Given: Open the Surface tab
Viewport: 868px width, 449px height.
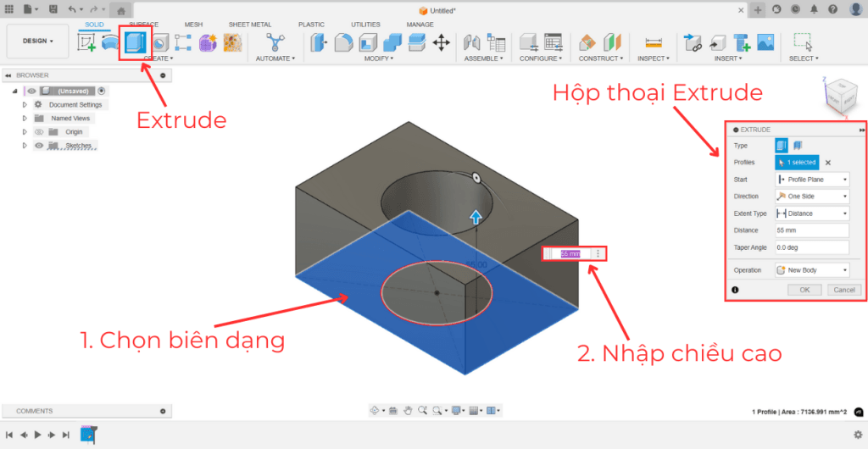Looking at the screenshot, I should tap(143, 25).
